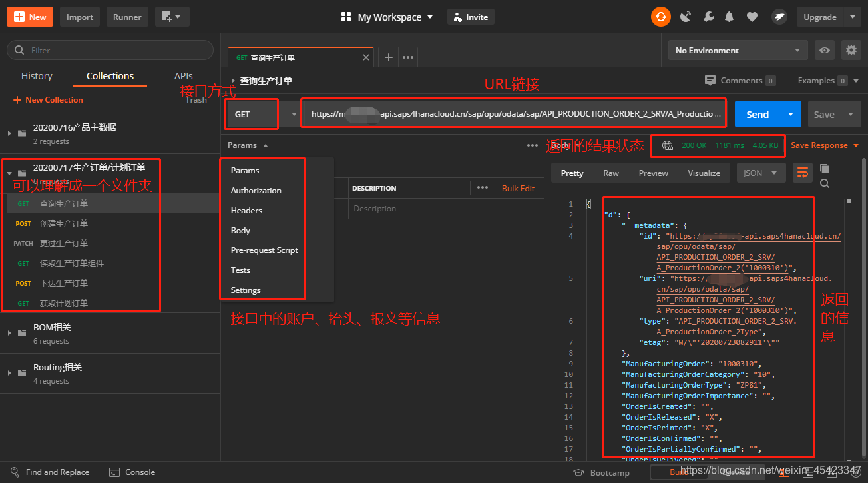Click the folder icon of 20200716产品主数据

click(x=22, y=133)
